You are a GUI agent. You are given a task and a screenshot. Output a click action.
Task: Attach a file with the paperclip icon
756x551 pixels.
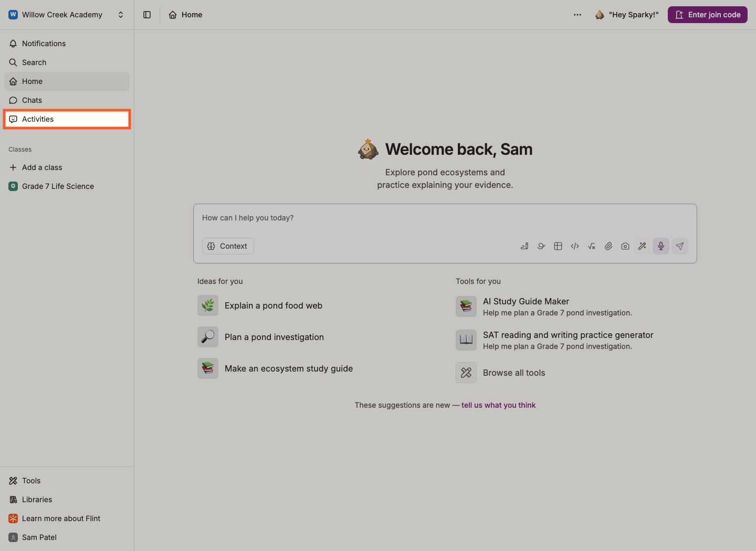click(608, 246)
